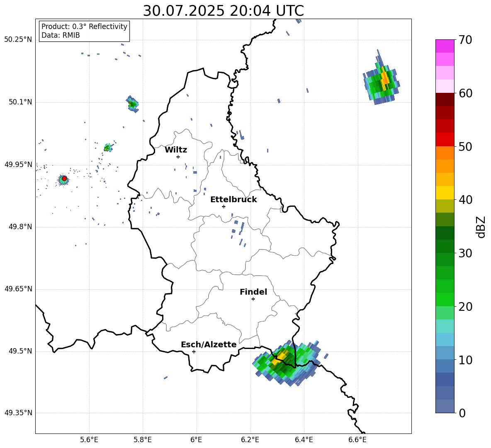Click the 50 tick label on colorbar

click(x=465, y=146)
